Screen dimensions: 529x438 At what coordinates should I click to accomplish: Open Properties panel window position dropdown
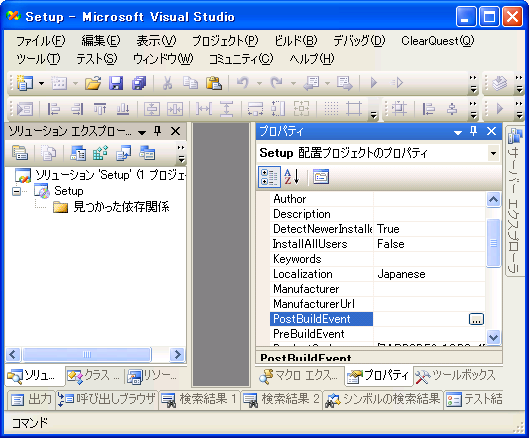458,132
